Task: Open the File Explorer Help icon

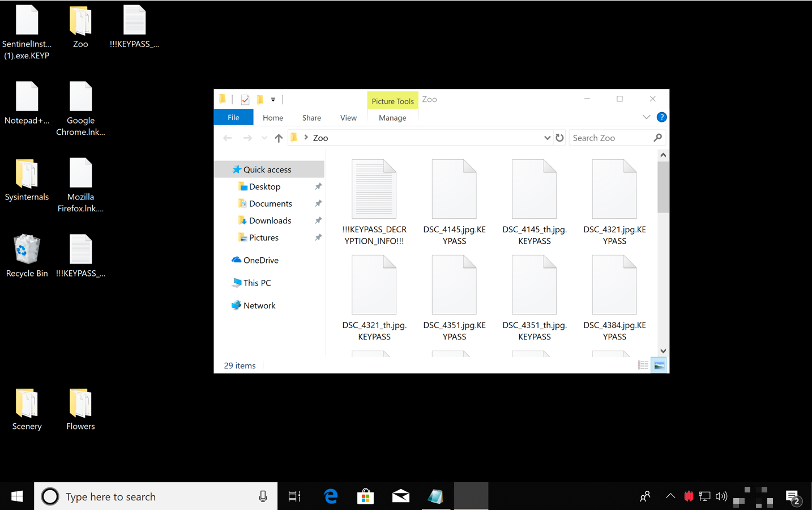Action: click(661, 117)
